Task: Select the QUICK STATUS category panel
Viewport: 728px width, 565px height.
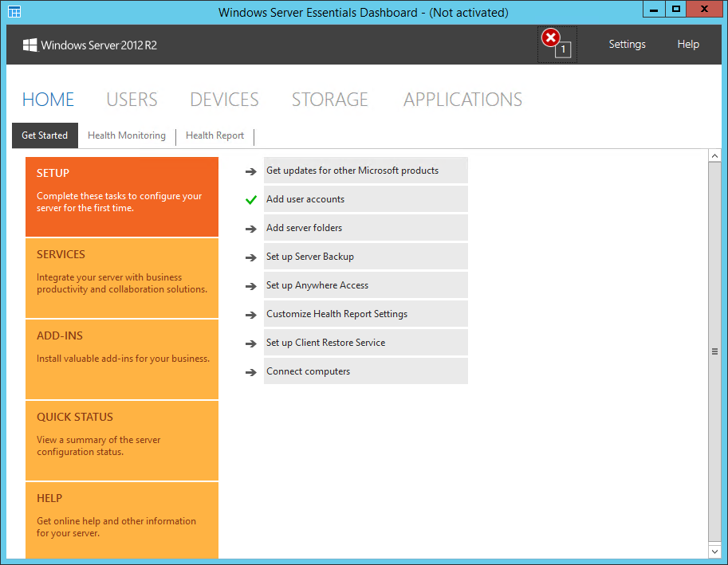Action: pyautogui.click(x=122, y=441)
